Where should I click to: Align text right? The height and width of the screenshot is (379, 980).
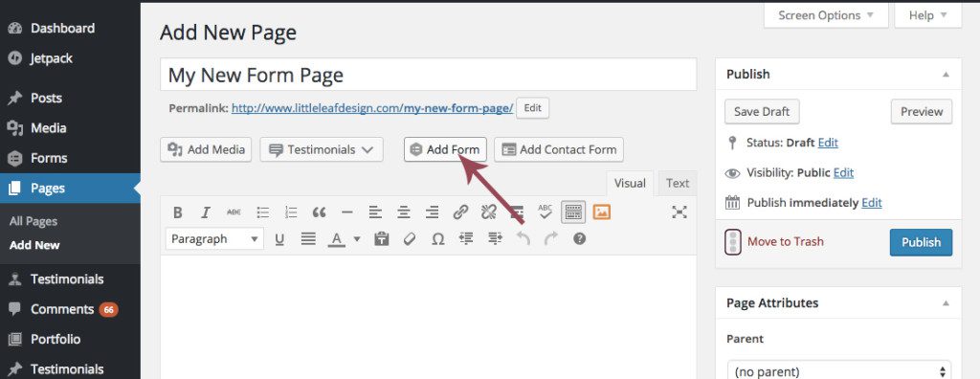tap(432, 212)
